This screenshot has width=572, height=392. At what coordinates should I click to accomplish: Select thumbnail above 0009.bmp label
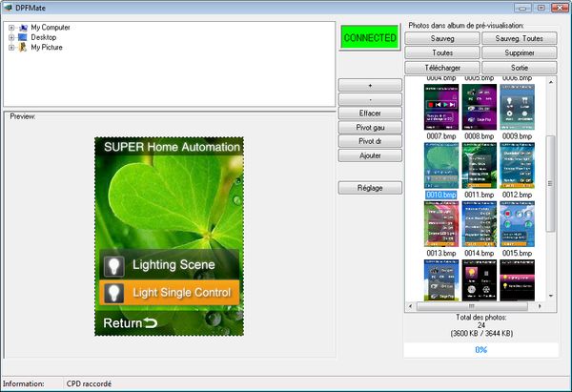pyautogui.click(x=517, y=107)
